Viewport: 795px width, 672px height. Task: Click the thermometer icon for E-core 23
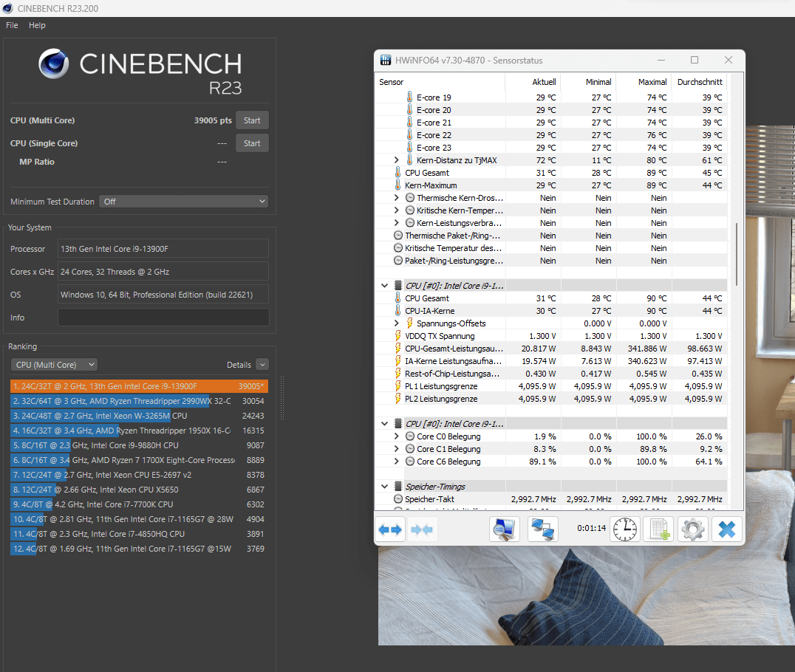(x=409, y=147)
